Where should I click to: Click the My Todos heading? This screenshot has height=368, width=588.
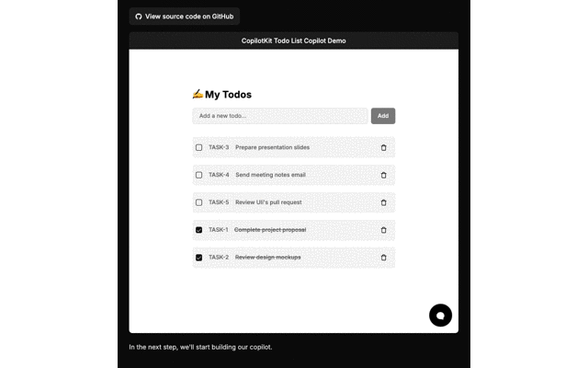[x=228, y=94]
